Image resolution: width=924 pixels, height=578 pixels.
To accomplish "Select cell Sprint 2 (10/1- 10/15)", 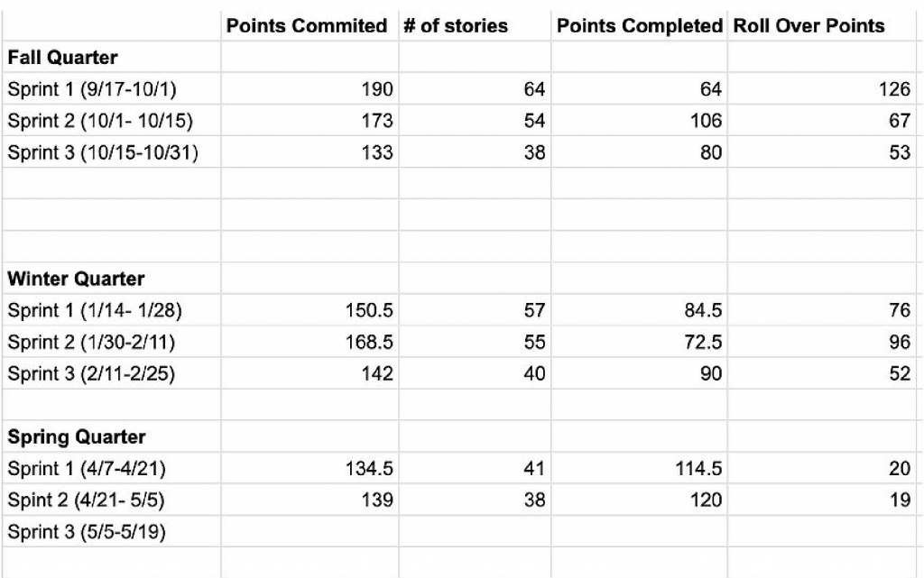I will click(x=112, y=121).
